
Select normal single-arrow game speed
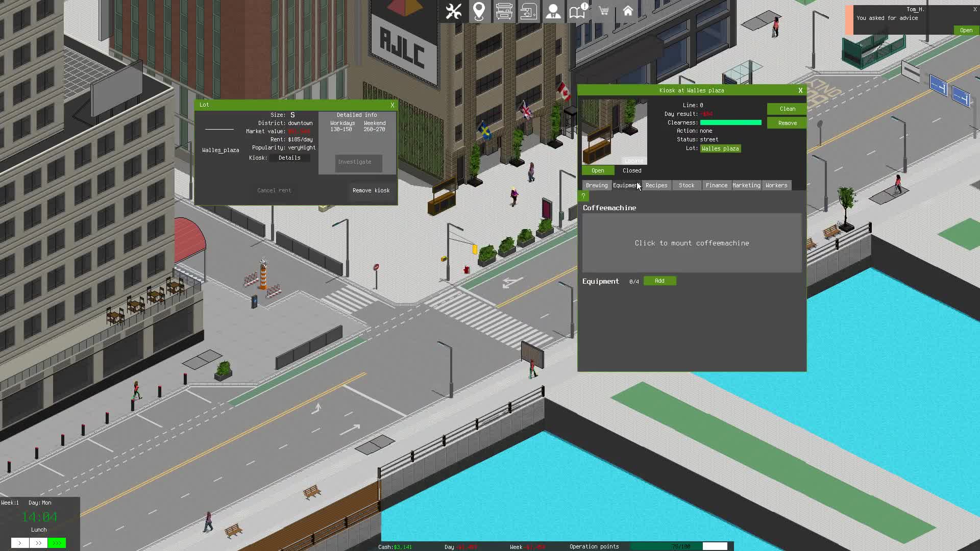click(20, 543)
